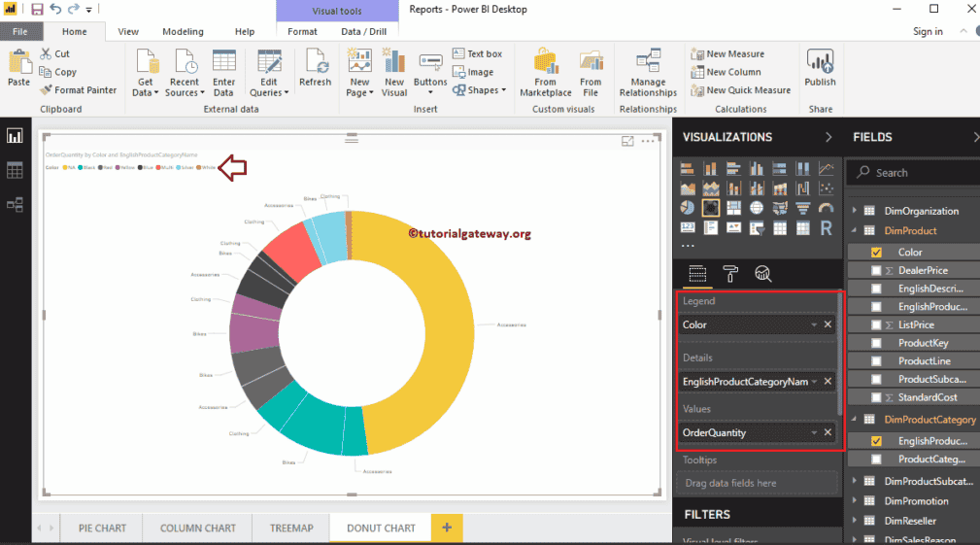The width and height of the screenshot is (980, 545).
Task: Select the globe map visualization
Action: point(757,208)
